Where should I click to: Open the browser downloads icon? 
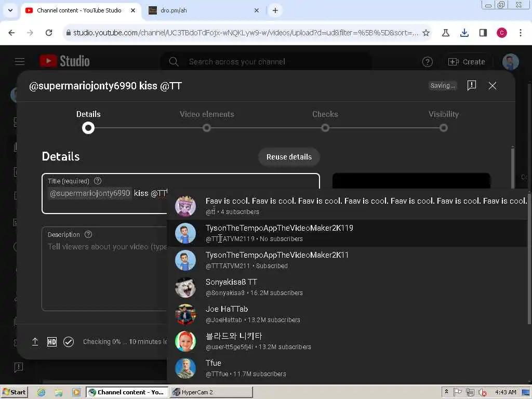coord(464,33)
